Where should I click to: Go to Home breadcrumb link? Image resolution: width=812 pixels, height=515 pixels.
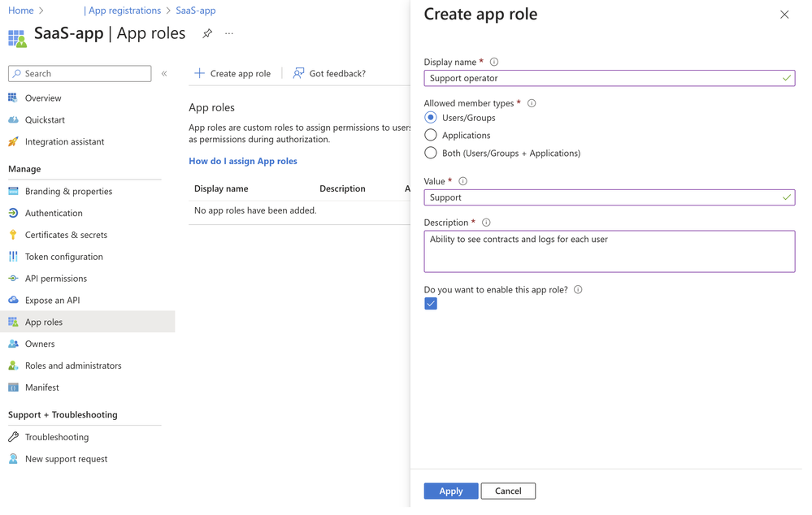[20, 11]
